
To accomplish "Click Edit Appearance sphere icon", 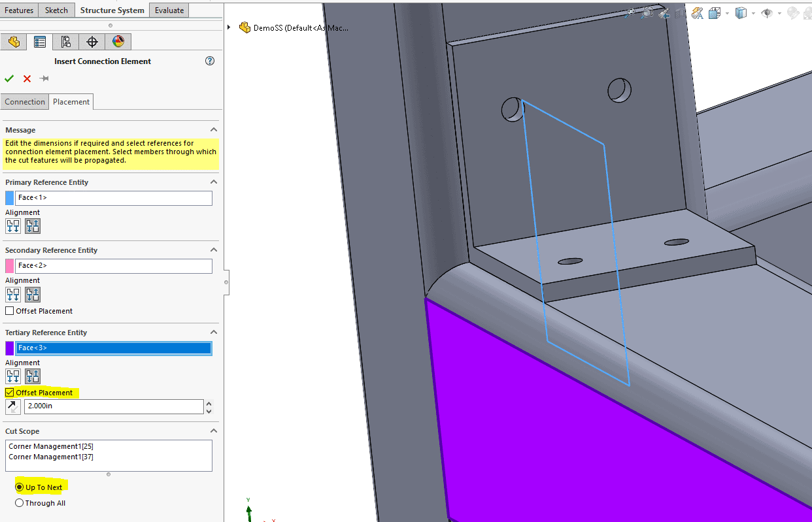I will point(793,12).
